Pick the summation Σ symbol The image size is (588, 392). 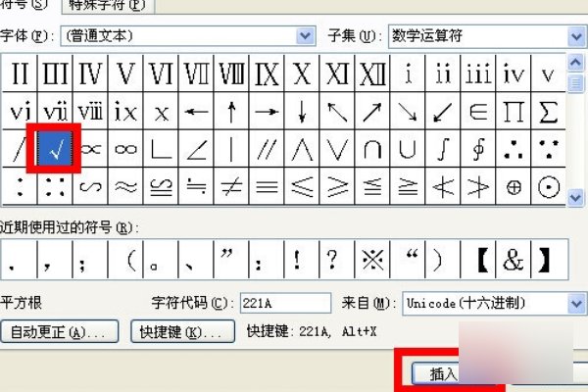[x=548, y=111]
